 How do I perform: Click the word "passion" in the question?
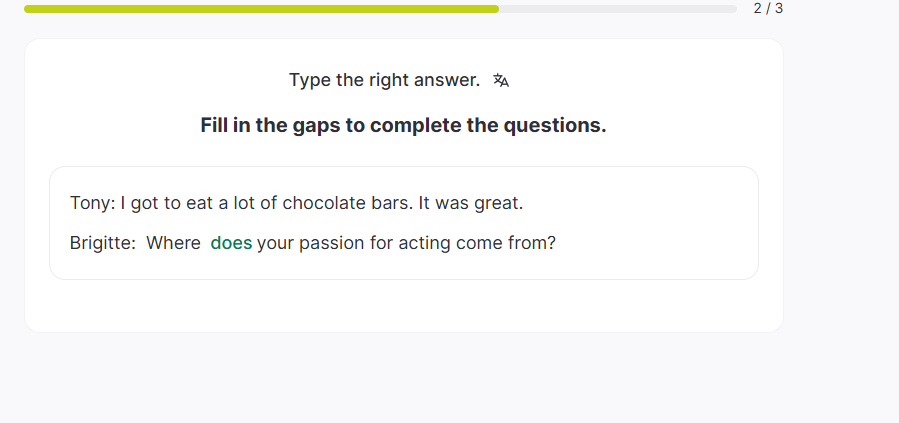[x=333, y=243]
